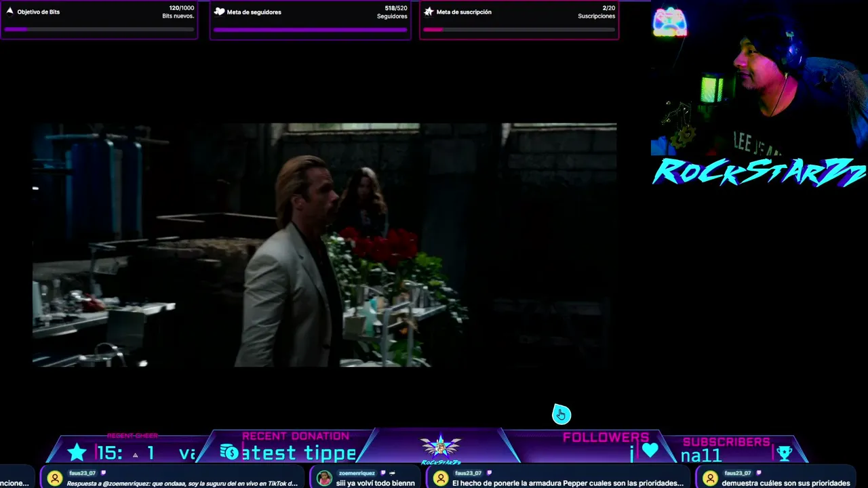Click the 'Respuesta a @zoemenriquez' chat message
Screen dimensions: 868x488
(x=182, y=483)
